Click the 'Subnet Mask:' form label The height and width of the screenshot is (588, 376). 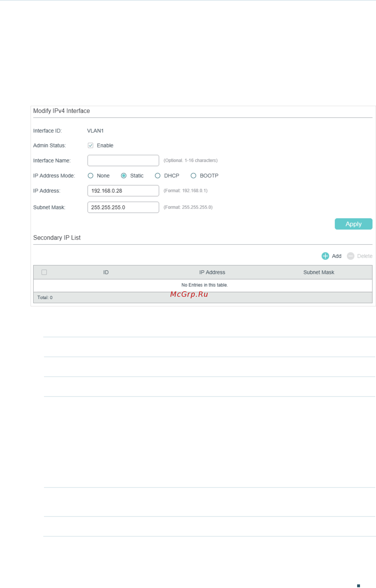coord(49,207)
